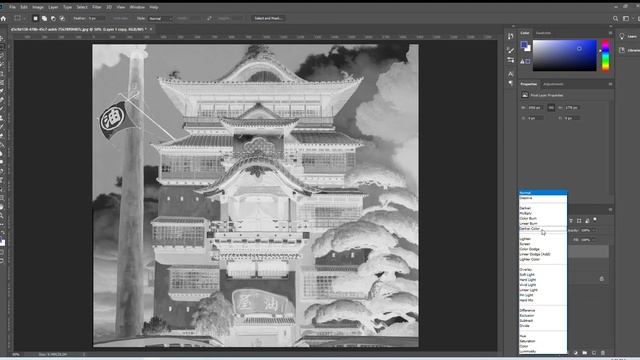The width and height of the screenshot is (640, 360).
Task: Choose Difference blend mode
Action: point(543,311)
